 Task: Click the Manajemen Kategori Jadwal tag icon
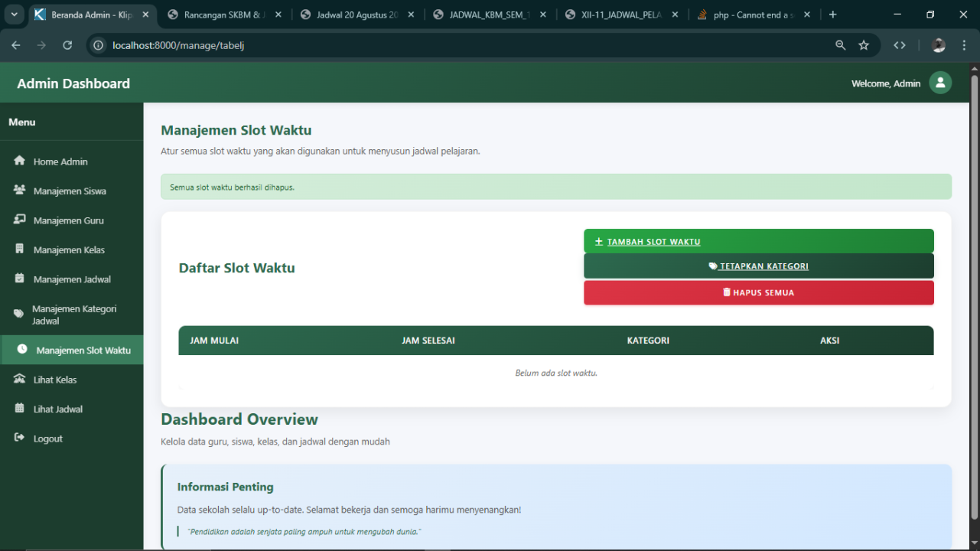click(x=19, y=315)
